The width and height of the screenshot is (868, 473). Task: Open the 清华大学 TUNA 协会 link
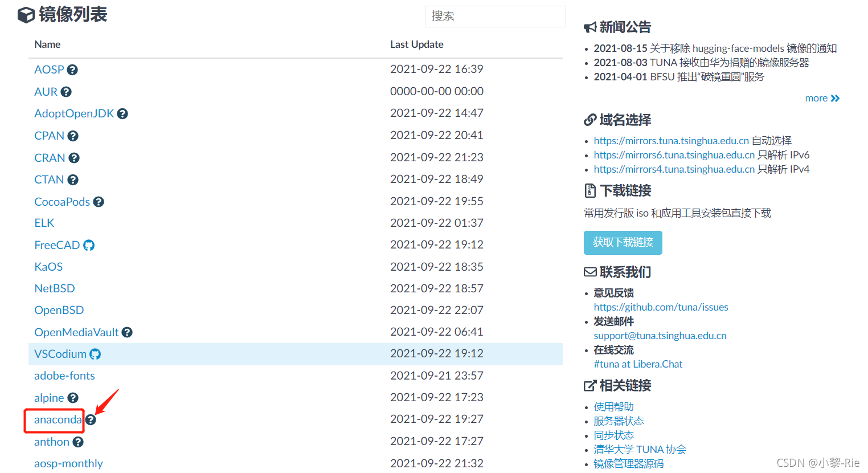coord(640,450)
